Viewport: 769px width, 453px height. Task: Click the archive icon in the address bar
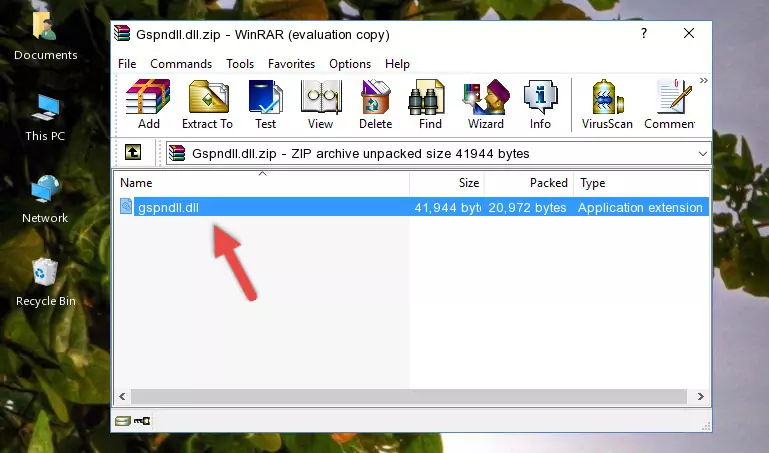point(178,153)
